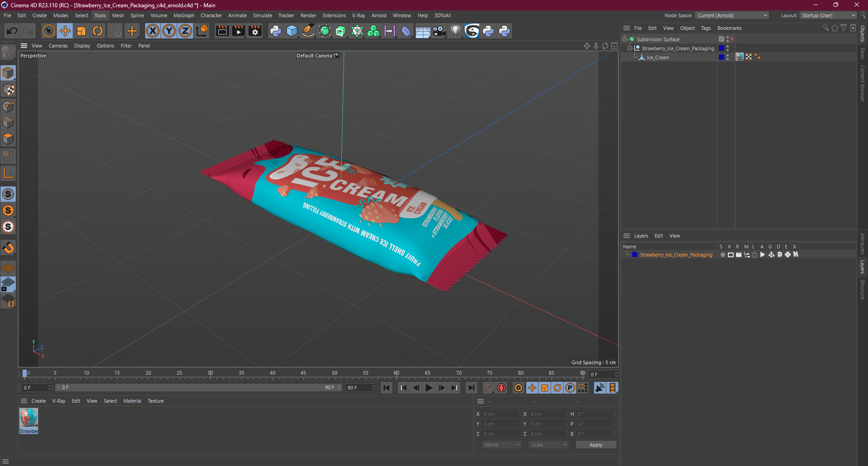Click the camera object icon
The height and width of the screenshot is (466, 868).
coord(439,31)
